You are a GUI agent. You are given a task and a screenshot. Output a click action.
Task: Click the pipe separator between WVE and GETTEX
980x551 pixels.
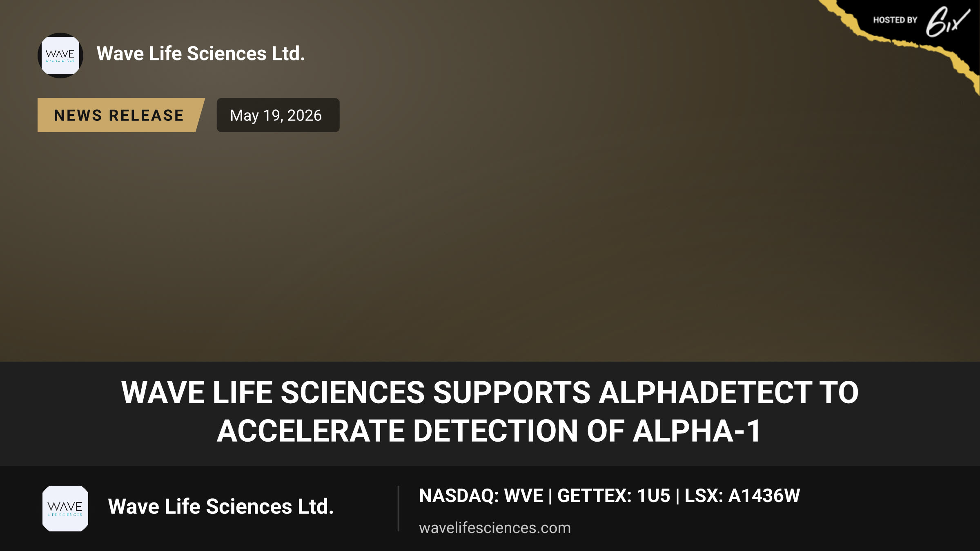pos(550,496)
